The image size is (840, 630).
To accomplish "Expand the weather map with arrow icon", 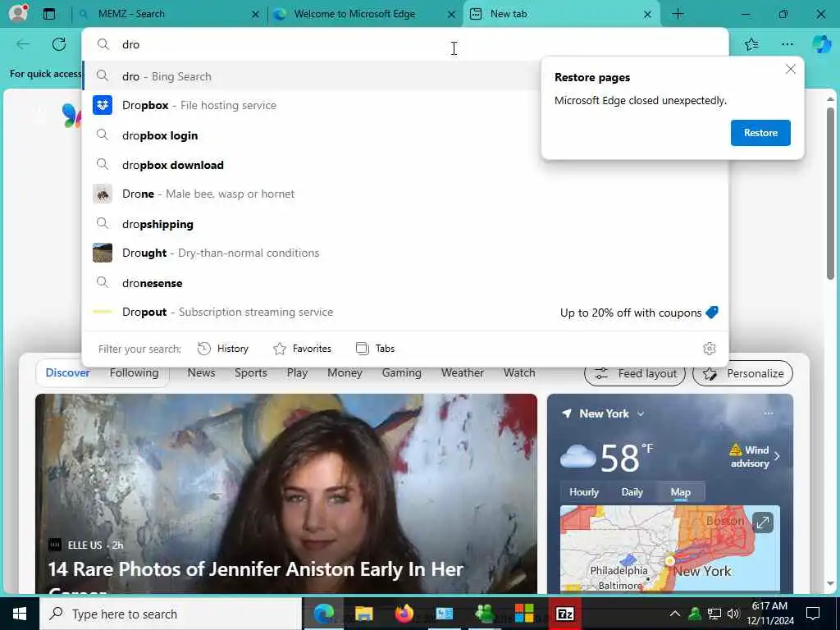I will [762, 522].
